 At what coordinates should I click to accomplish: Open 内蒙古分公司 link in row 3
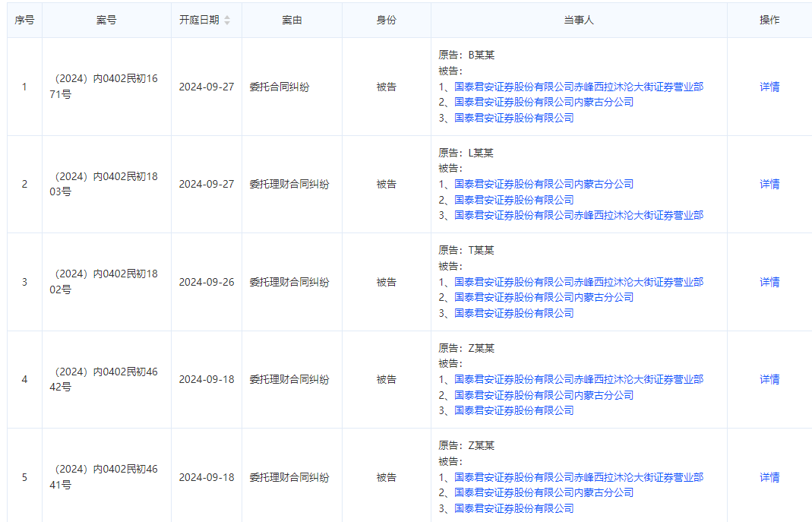544,297
